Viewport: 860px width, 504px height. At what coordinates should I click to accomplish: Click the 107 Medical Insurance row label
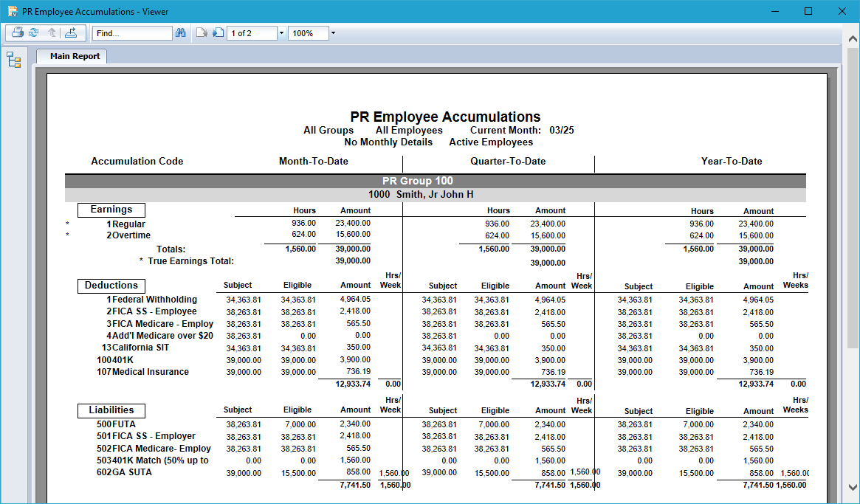pyautogui.click(x=142, y=372)
